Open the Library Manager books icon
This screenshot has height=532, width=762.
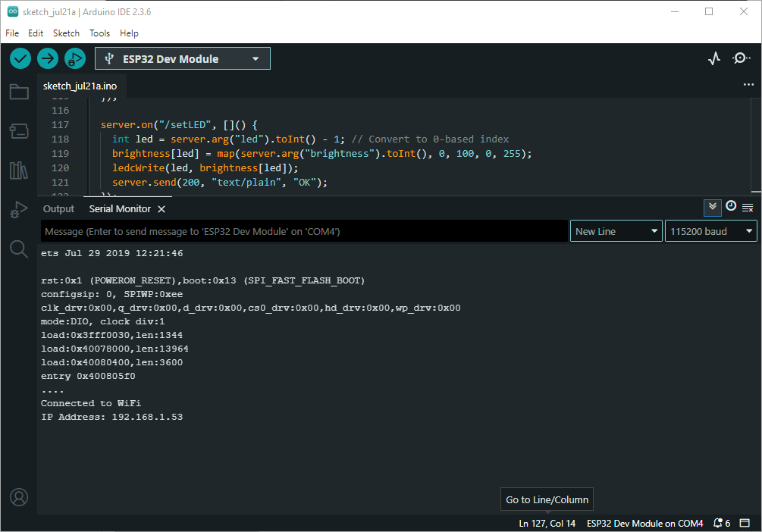(19, 170)
